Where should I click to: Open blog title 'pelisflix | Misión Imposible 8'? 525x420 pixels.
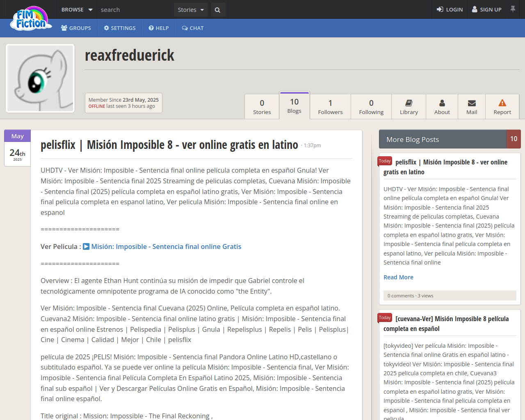(x=169, y=145)
